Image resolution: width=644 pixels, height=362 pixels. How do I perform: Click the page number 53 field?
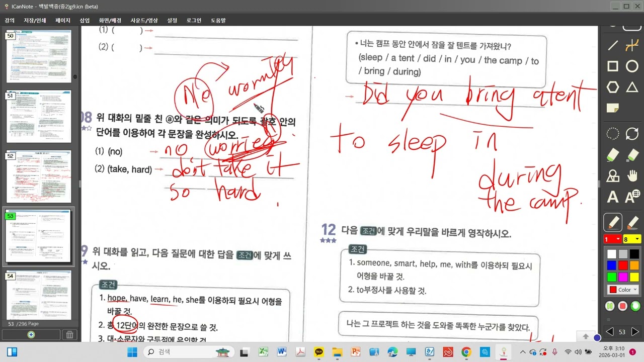(622, 332)
